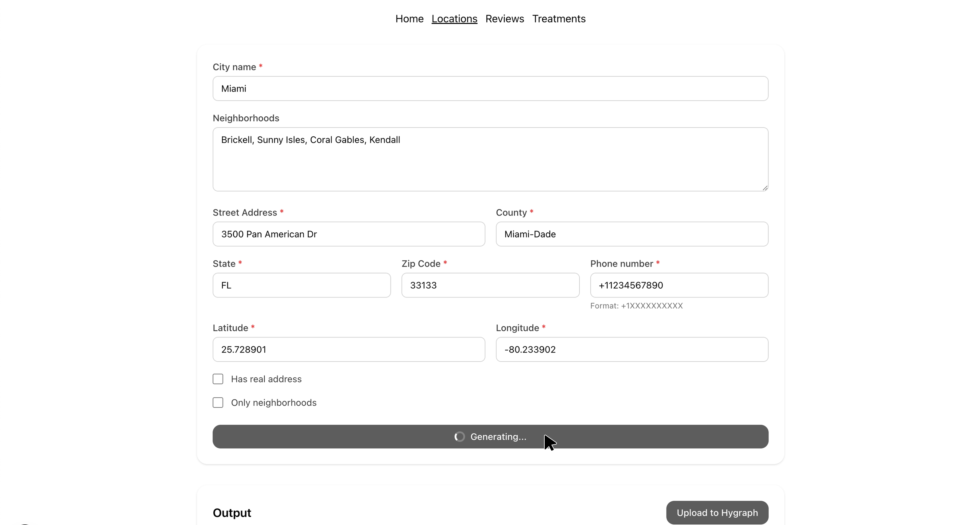980x525 pixels.
Task: Click the Generating progress button
Action: point(490,436)
